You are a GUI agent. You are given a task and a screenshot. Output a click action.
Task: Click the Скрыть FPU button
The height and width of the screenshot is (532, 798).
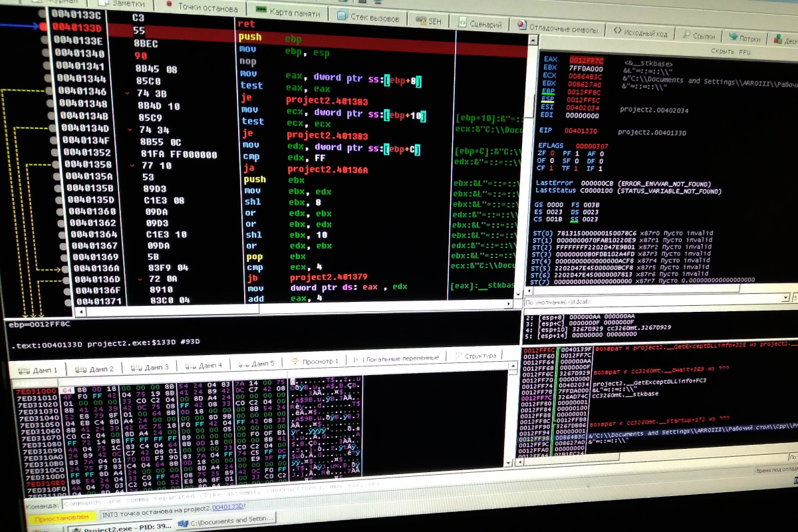click(x=730, y=51)
